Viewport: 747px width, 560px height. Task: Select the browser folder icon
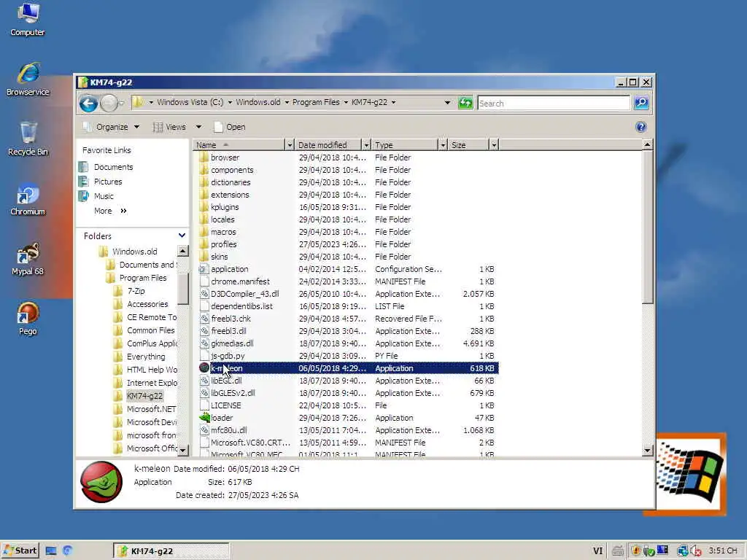click(x=204, y=157)
